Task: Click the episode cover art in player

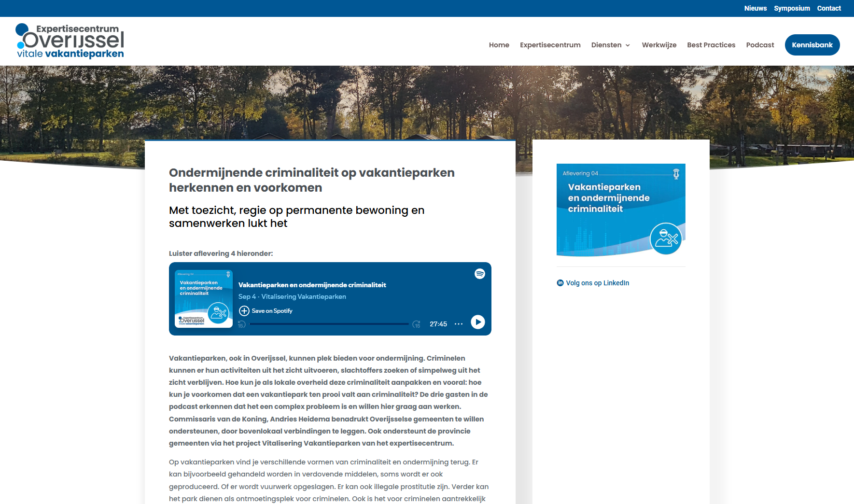Action: tap(203, 299)
